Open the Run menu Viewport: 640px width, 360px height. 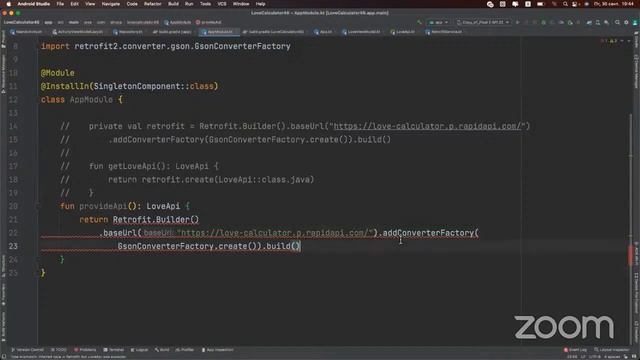[189, 4]
